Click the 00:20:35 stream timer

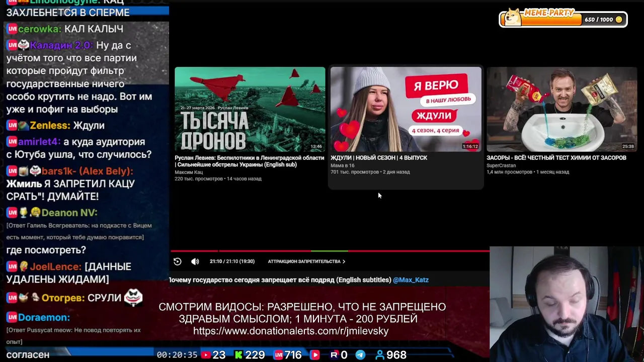click(177, 355)
